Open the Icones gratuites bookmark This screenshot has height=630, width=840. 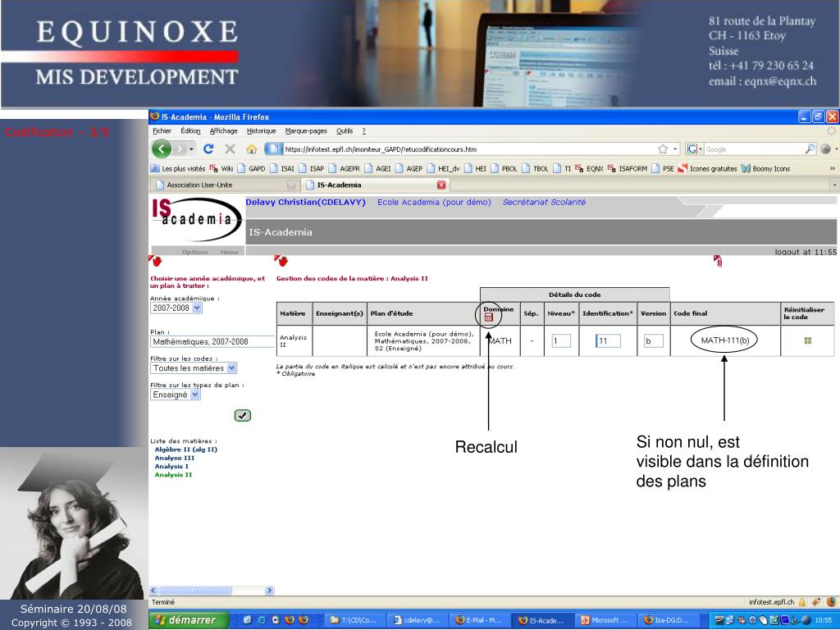(707, 168)
